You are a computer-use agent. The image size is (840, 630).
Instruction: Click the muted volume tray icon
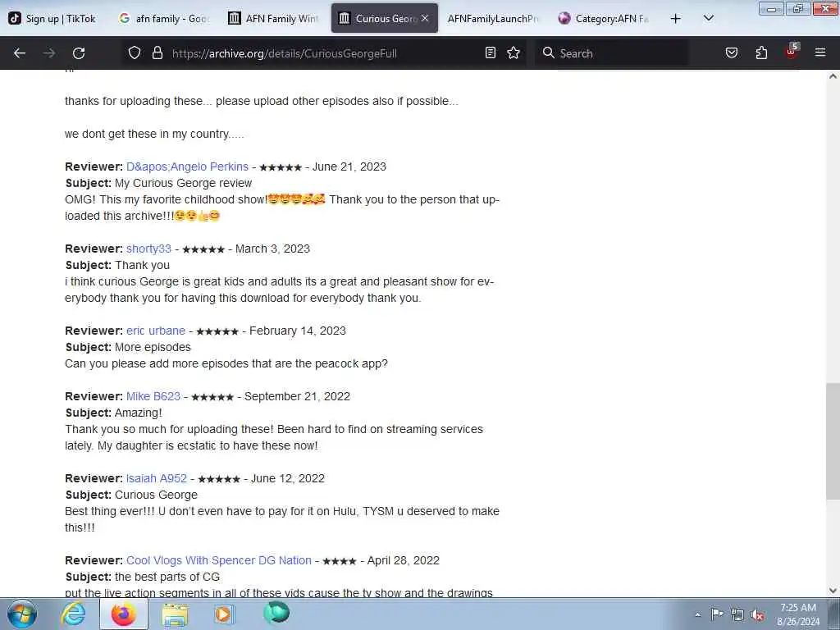[x=757, y=614]
